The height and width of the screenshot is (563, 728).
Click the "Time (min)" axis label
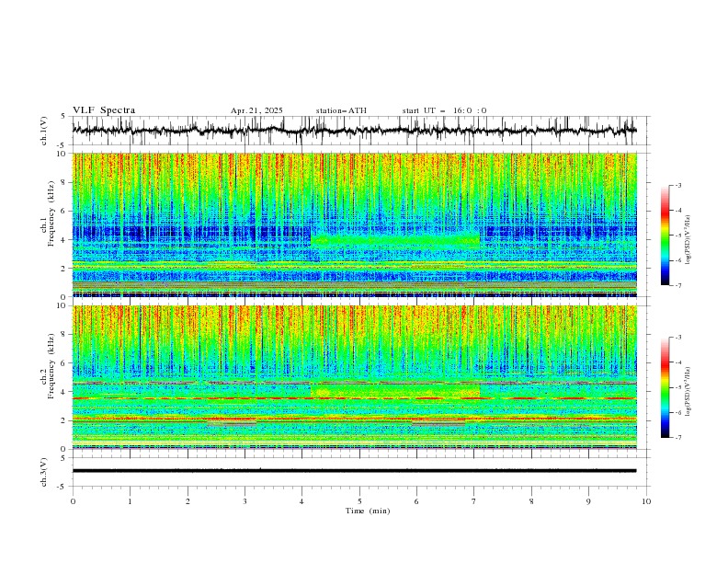point(368,511)
